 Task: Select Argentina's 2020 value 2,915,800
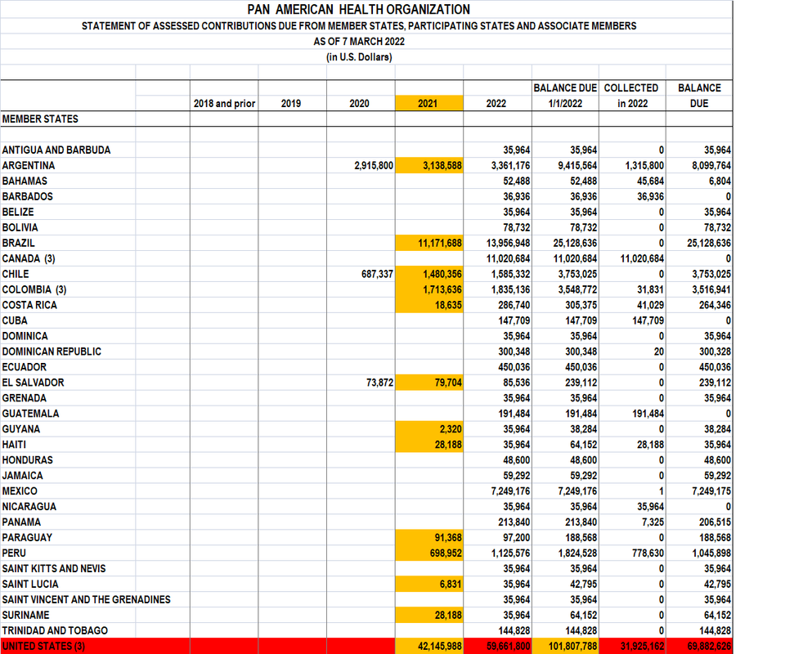374,166
